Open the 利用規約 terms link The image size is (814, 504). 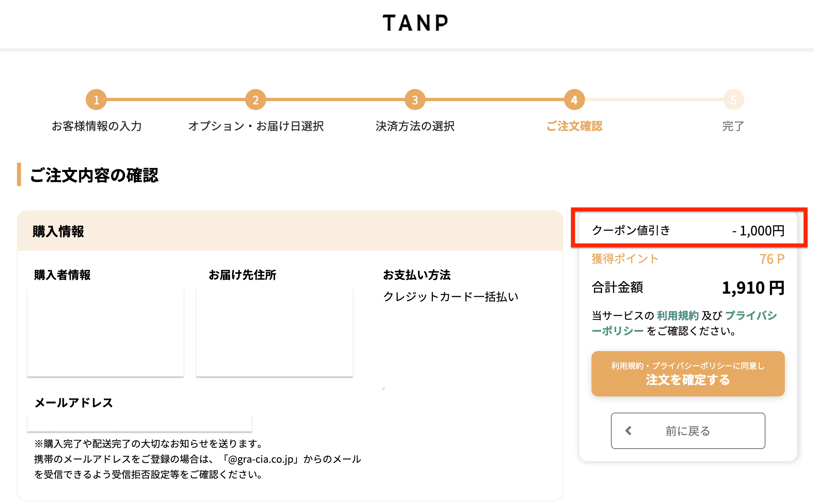coord(678,316)
